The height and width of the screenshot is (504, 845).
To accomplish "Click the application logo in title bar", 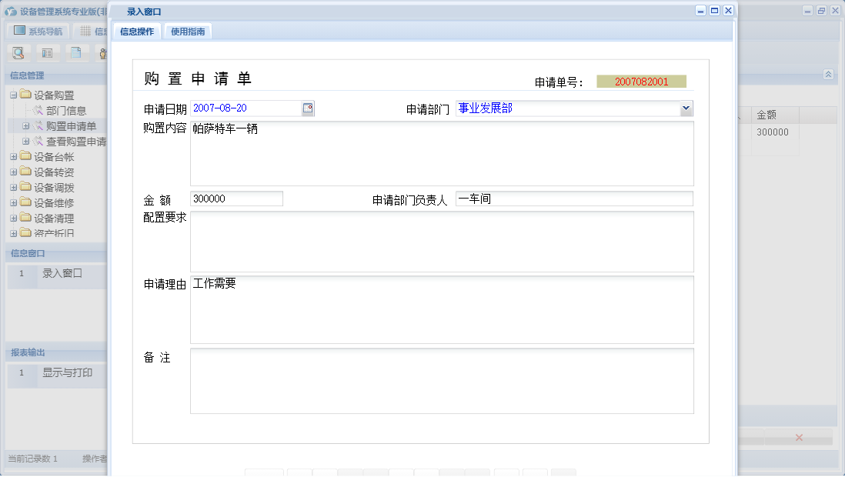I will pos(10,12).
